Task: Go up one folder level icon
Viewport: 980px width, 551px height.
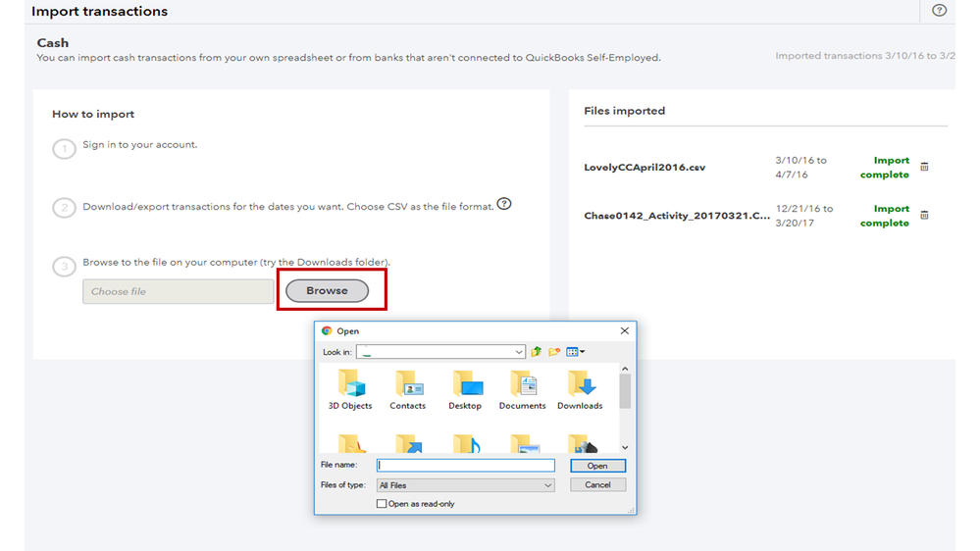Action: tap(537, 352)
